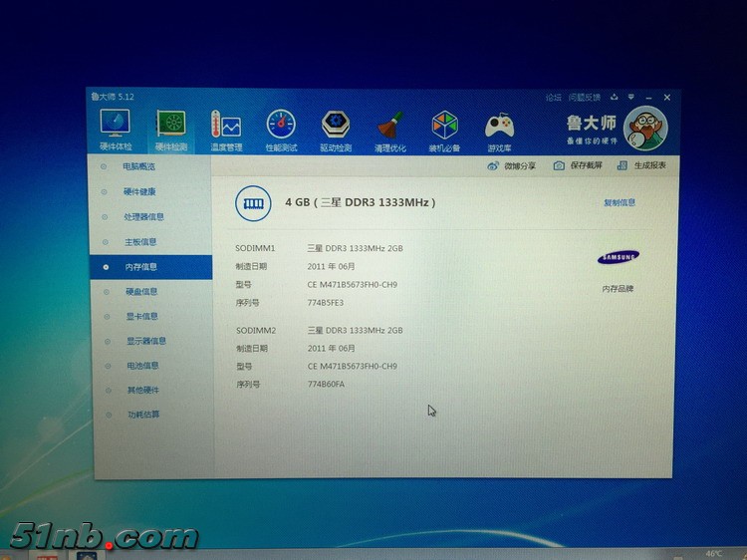This screenshot has width=747, height=560.
Task: Open 显卡信息 graphics card section
Action: 140,317
